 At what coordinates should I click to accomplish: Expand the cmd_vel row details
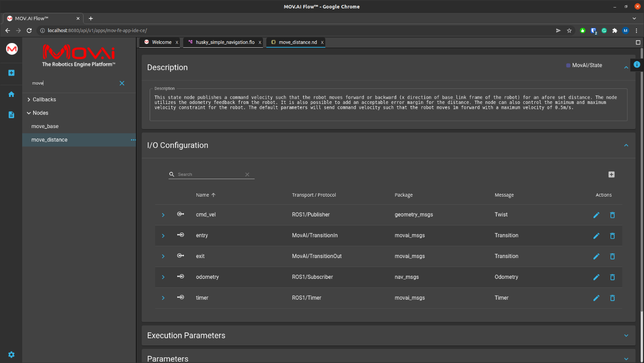(163, 215)
